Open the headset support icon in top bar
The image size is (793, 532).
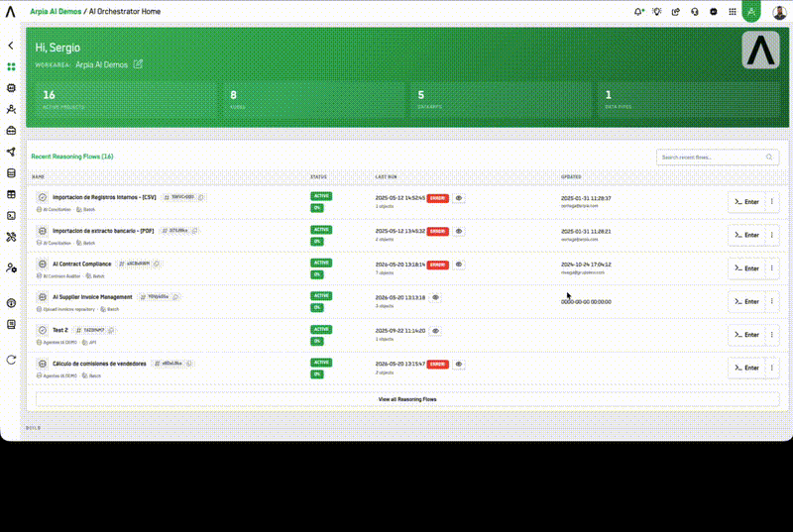[695, 12]
